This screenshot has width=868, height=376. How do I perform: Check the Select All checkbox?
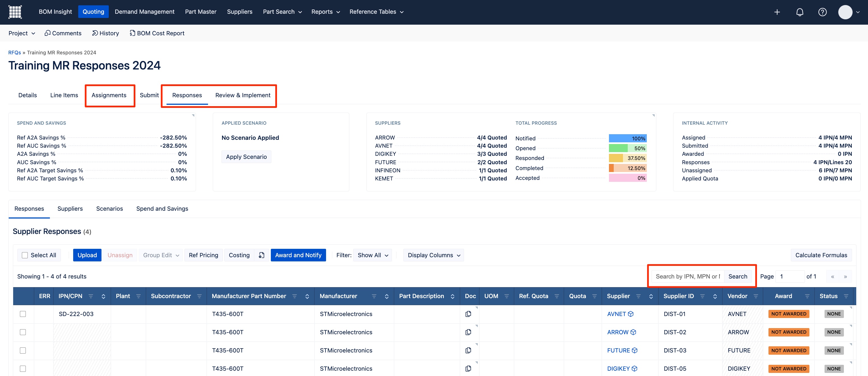[x=25, y=255]
